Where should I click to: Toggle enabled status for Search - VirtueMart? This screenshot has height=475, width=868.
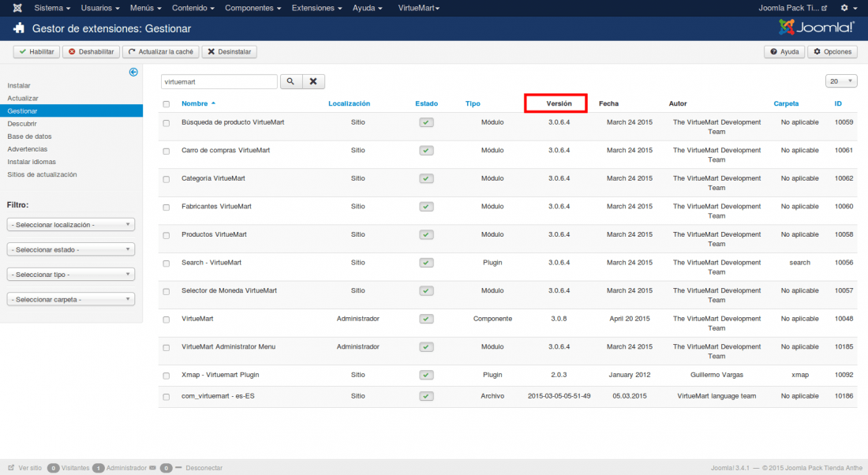tap(426, 263)
